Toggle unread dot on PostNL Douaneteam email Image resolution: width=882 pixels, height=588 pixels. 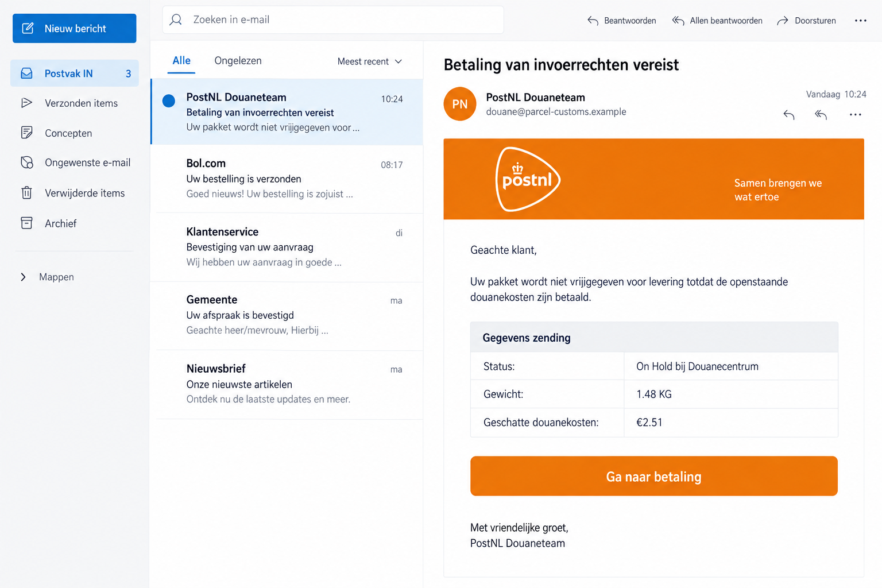coord(169,101)
